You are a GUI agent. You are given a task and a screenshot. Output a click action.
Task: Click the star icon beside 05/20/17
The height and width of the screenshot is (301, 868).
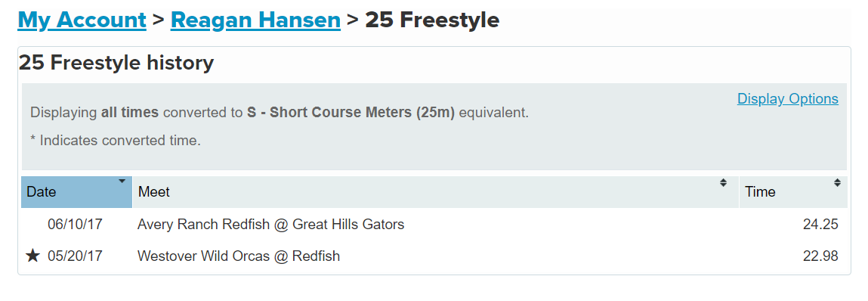tap(33, 256)
